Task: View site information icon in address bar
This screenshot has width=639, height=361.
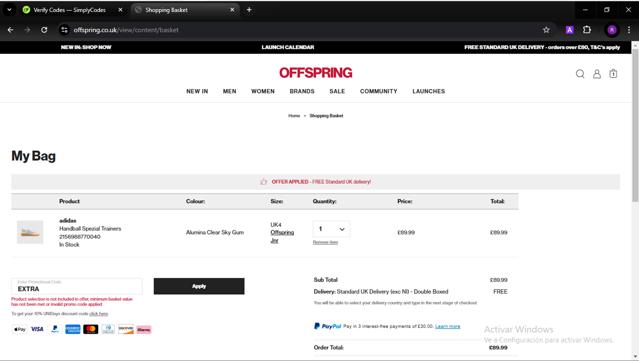Action: click(x=64, y=30)
